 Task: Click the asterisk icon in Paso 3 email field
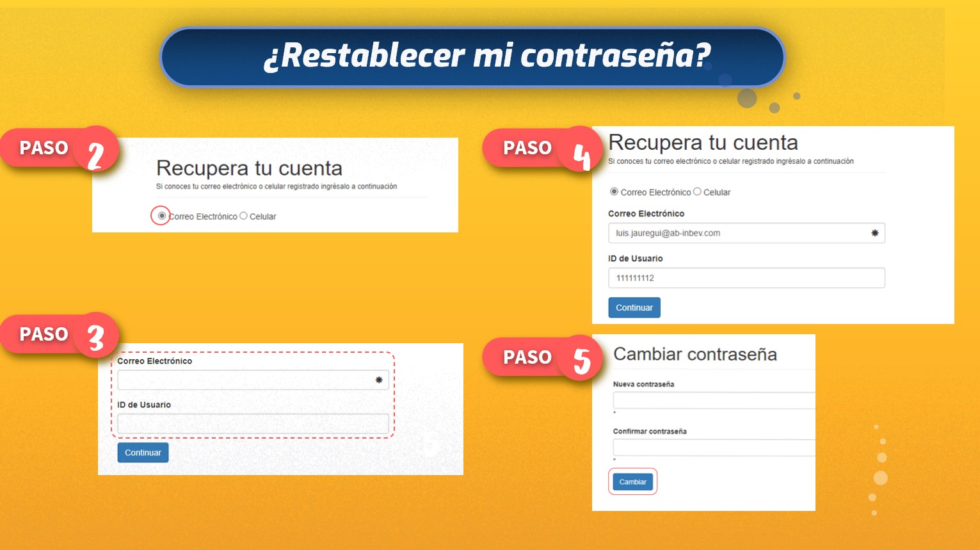tap(378, 380)
